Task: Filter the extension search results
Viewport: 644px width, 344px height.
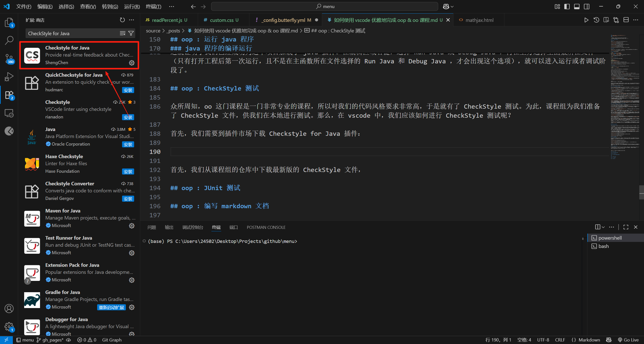Action: (x=131, y=33)
